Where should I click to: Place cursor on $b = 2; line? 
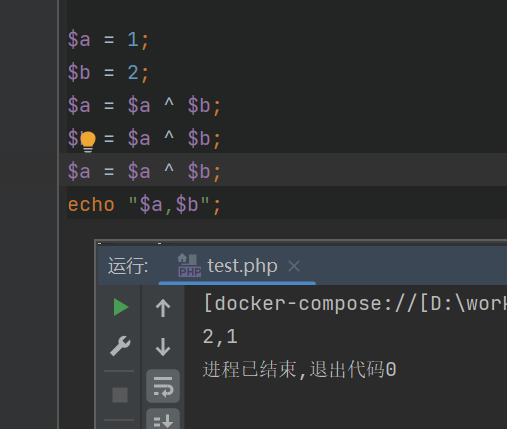coord(287,73)
